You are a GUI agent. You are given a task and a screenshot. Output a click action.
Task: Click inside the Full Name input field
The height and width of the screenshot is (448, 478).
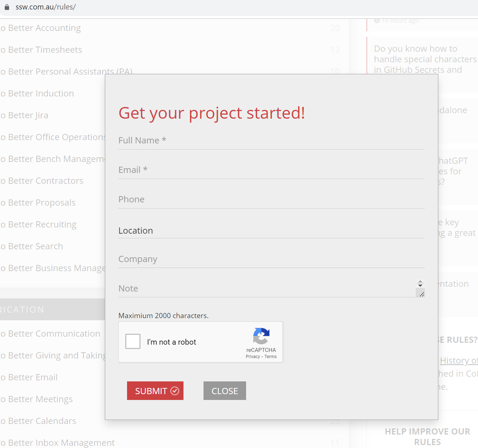[271, 140]
